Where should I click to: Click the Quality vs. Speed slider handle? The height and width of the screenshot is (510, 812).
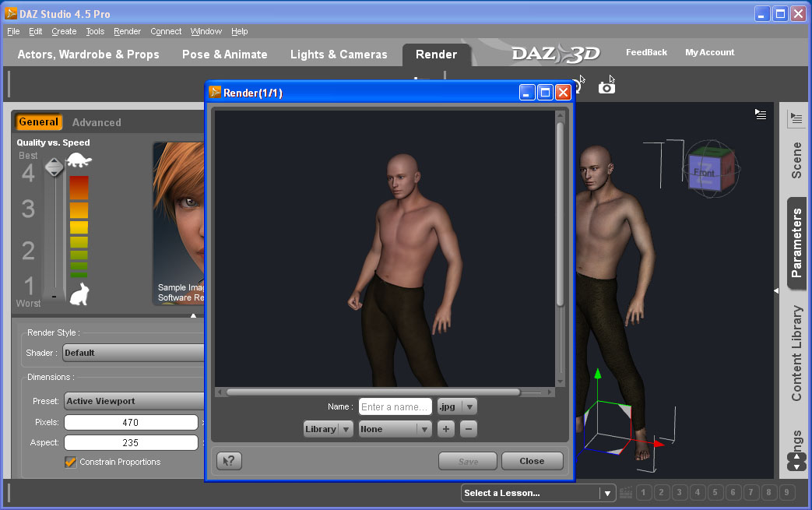pyautogui.click(x=54, y=167)
